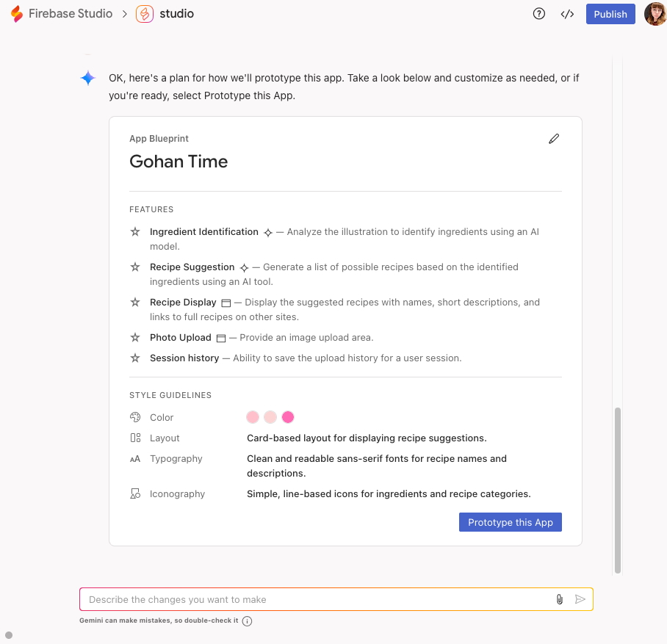Image resolution: width=667 pixels, height=644 pixels.
Task: Click the pencil icon to edit blueprint
Action: coord(554,139)
